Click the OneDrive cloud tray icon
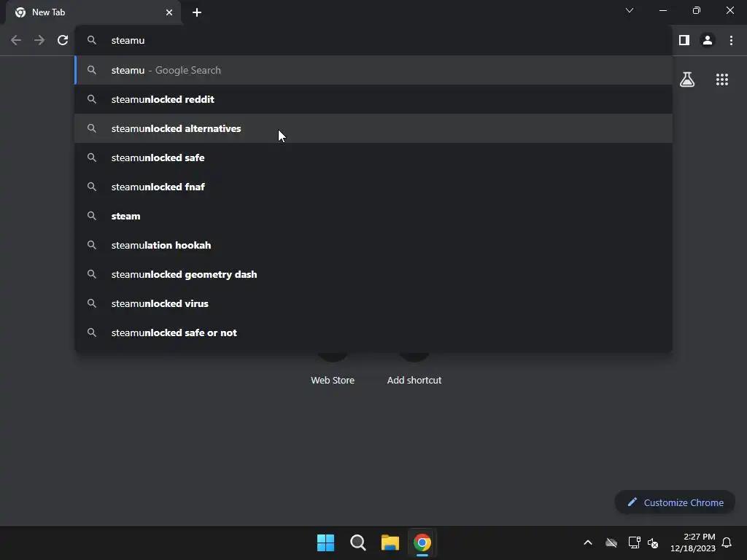747x560 pixels. pos(611,542)
